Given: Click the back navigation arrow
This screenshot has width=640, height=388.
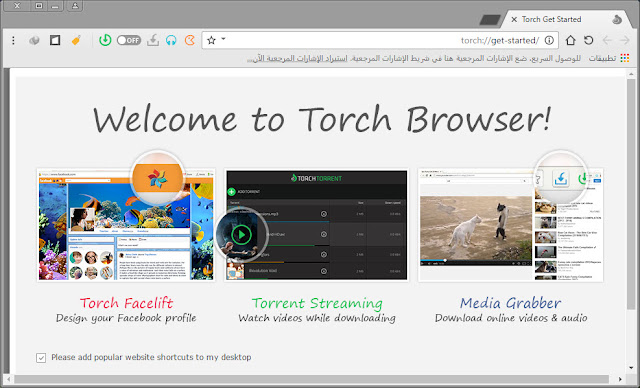Looking at the screenshot, I should [607, 40].
